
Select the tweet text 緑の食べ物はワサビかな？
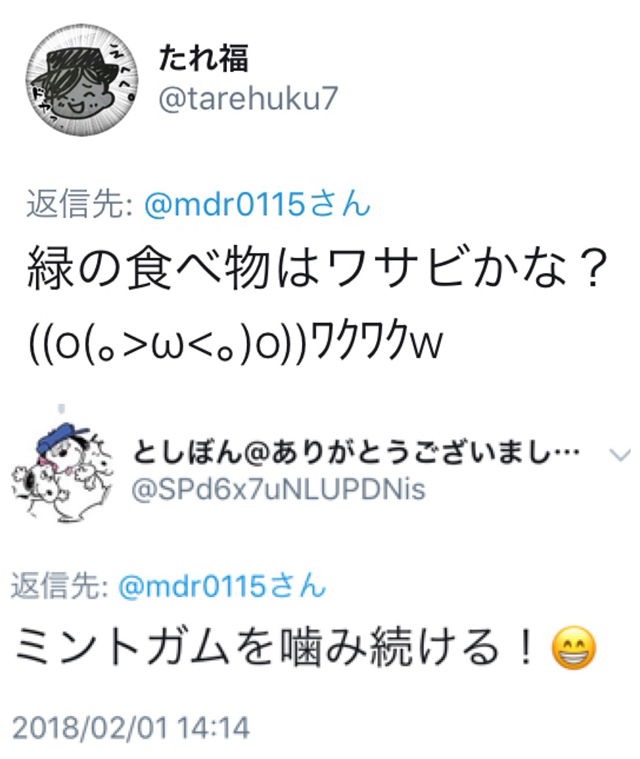click(x=318, y=268)
